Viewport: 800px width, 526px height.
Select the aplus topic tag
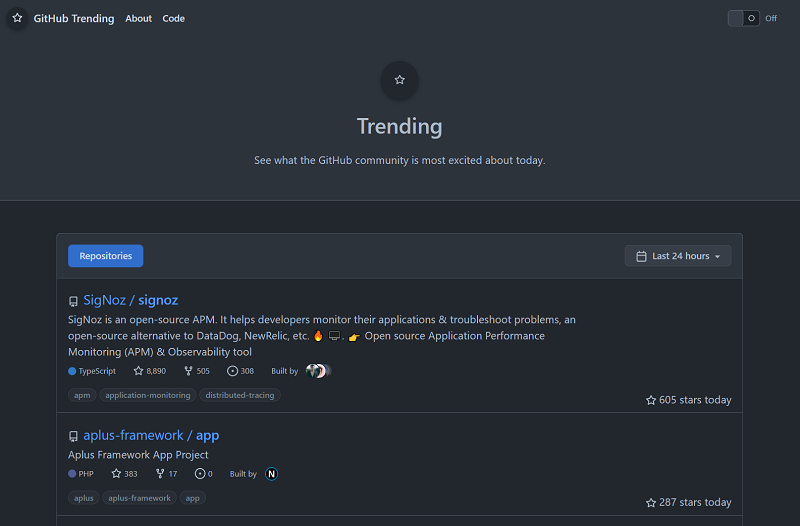point(84,498)
